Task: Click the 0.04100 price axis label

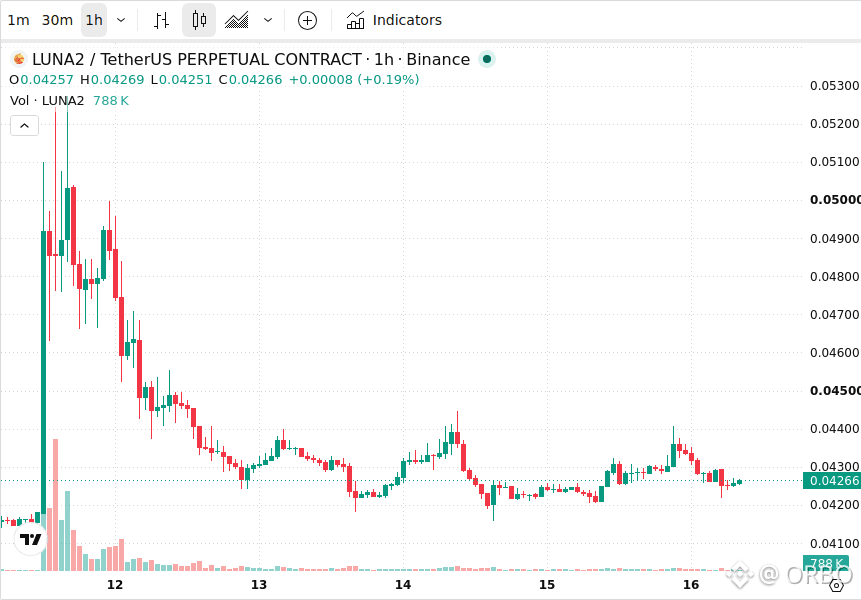Action: tap(835, 543)
